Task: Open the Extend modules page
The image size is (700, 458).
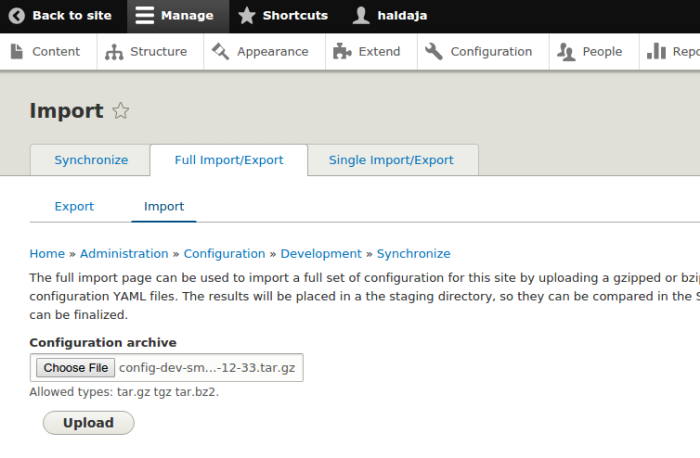Action: point(367,52)
